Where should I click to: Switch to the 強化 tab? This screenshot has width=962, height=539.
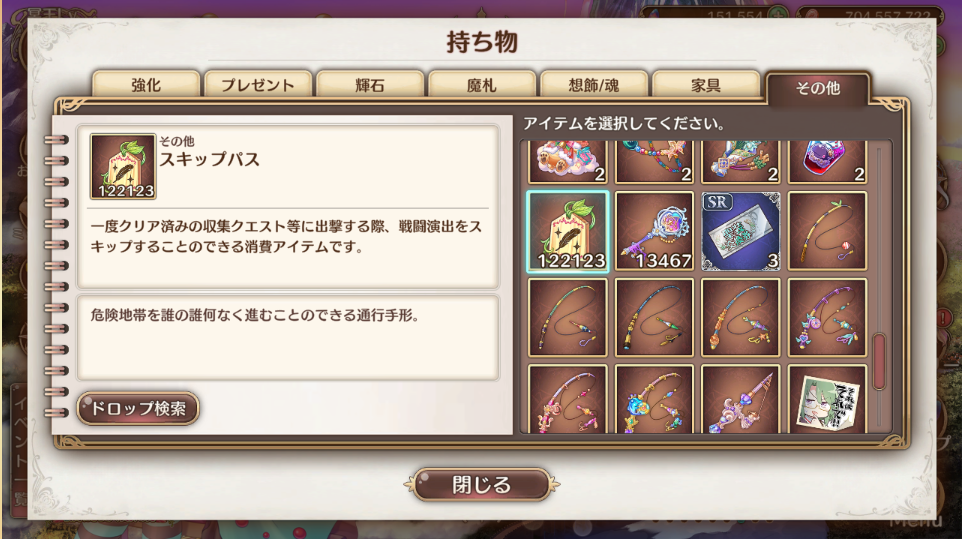click(x=146, y=85)
